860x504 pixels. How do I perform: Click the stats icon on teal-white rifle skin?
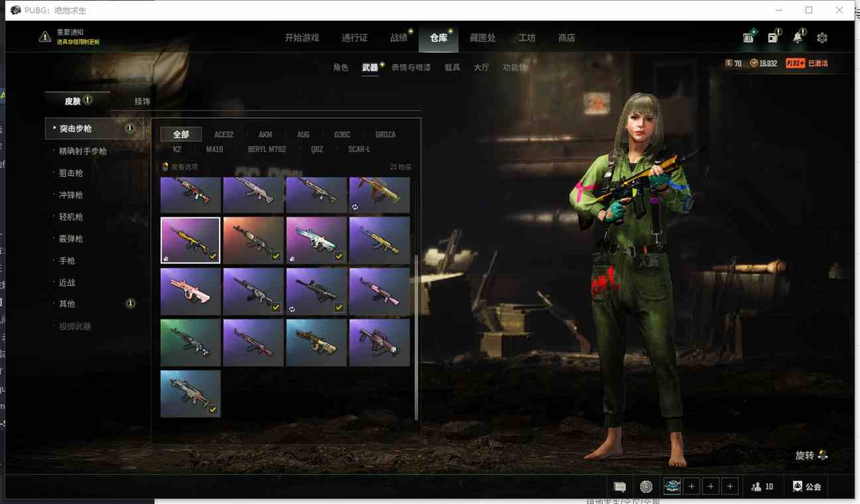coord(291,258)
